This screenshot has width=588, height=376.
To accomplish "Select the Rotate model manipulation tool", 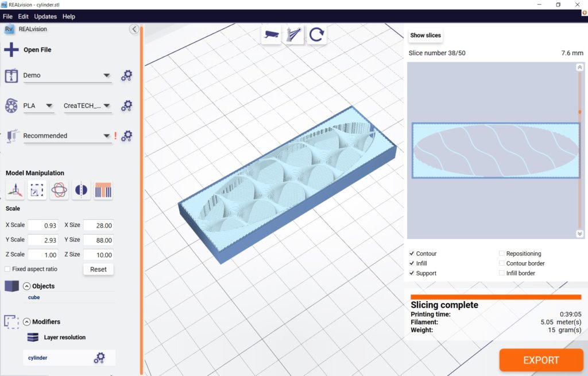I will (59, 190).
